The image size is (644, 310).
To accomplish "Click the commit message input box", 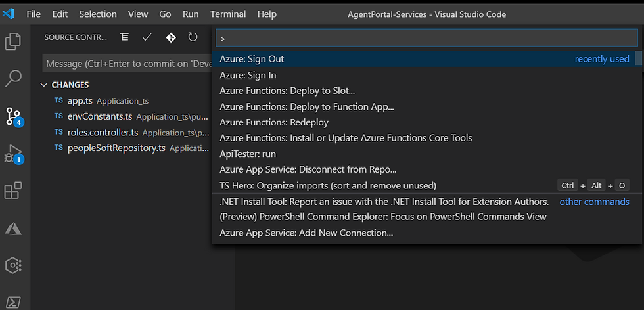I will (x=127, y=64).
